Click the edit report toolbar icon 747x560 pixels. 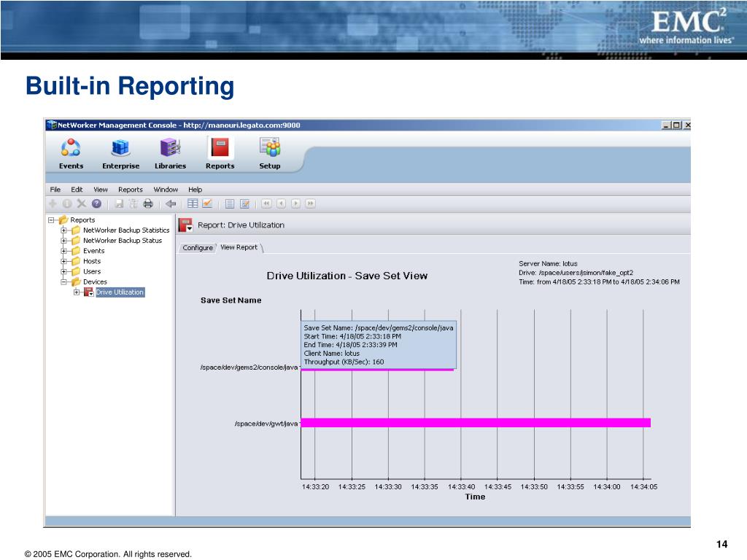tap(244, 204)
